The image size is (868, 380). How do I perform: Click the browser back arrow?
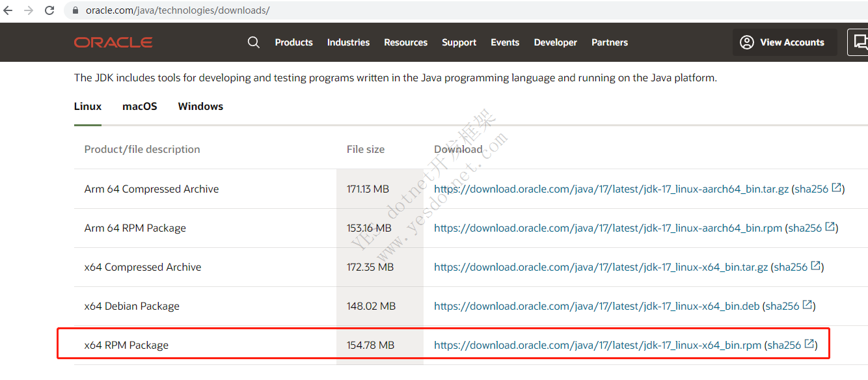click(8, 10)
